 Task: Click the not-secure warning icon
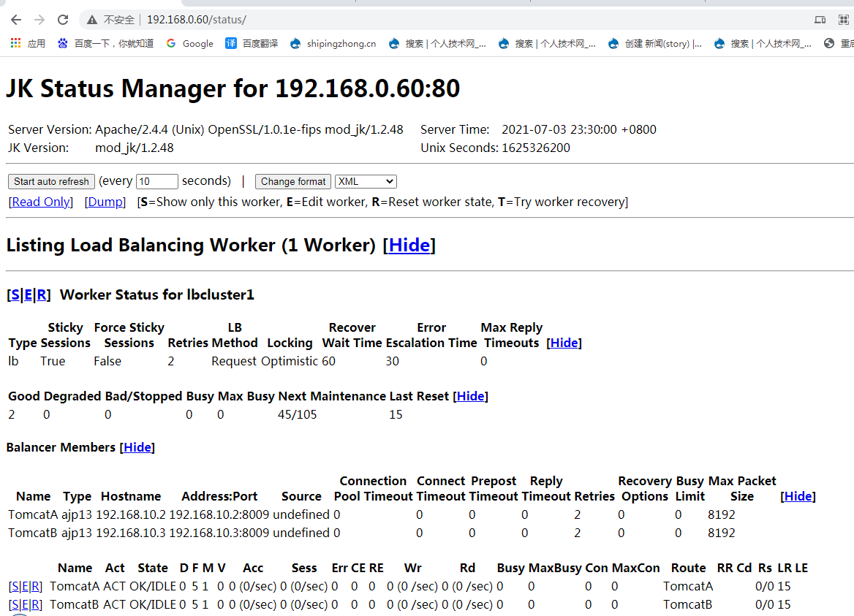[x=92, y=20]
